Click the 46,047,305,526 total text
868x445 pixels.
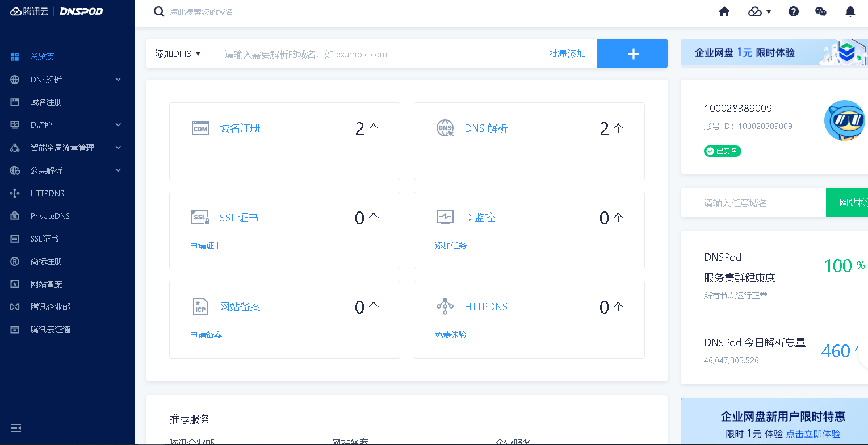[731, 360]
